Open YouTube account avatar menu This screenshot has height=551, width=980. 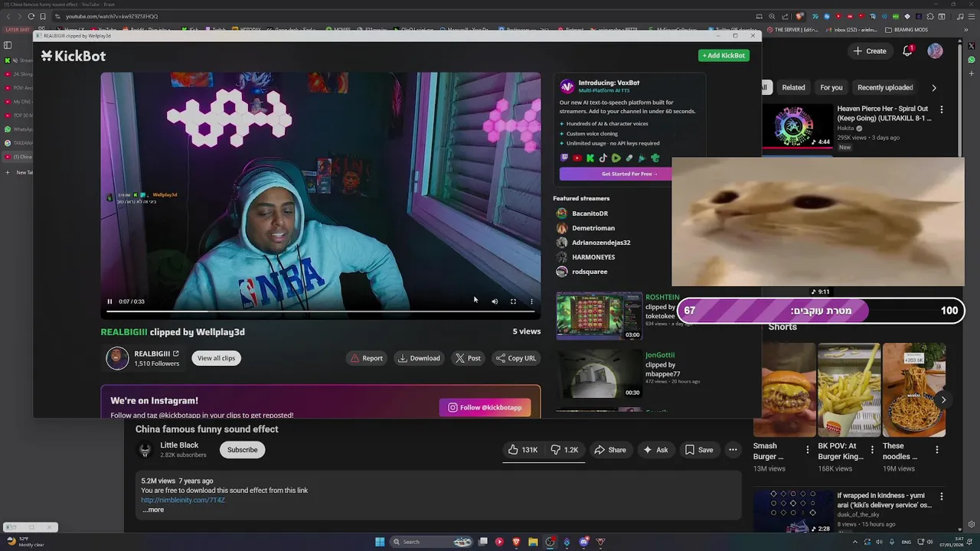[x=935, y=51]
